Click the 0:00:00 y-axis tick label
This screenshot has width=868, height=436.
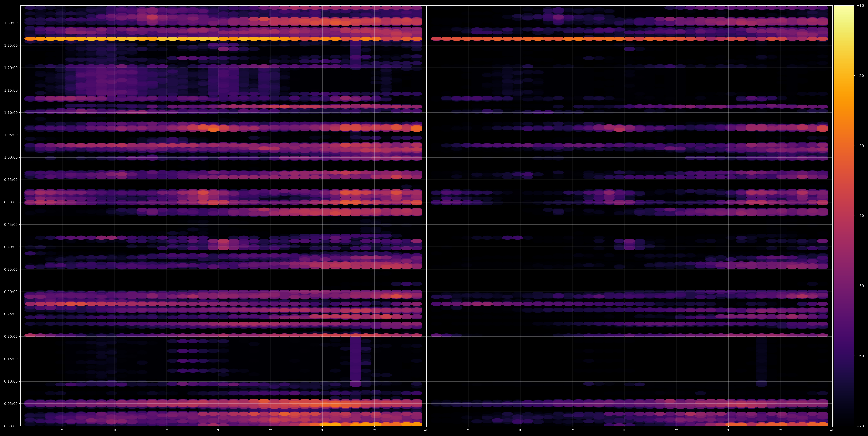11,426
